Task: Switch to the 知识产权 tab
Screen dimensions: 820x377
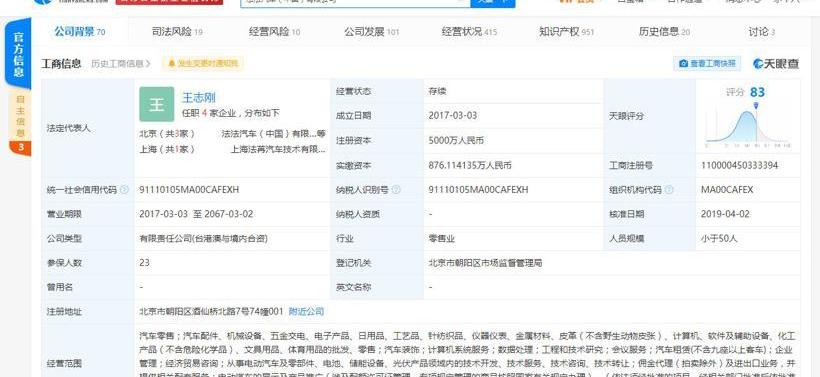Action: (566, 32)
